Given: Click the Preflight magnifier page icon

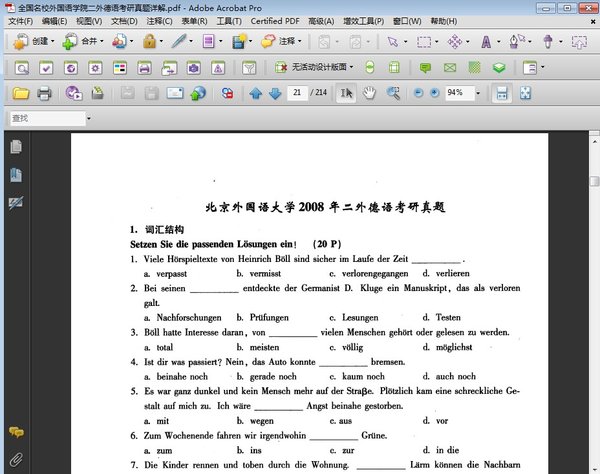Looking at the screenshot, I should [21, 68].
